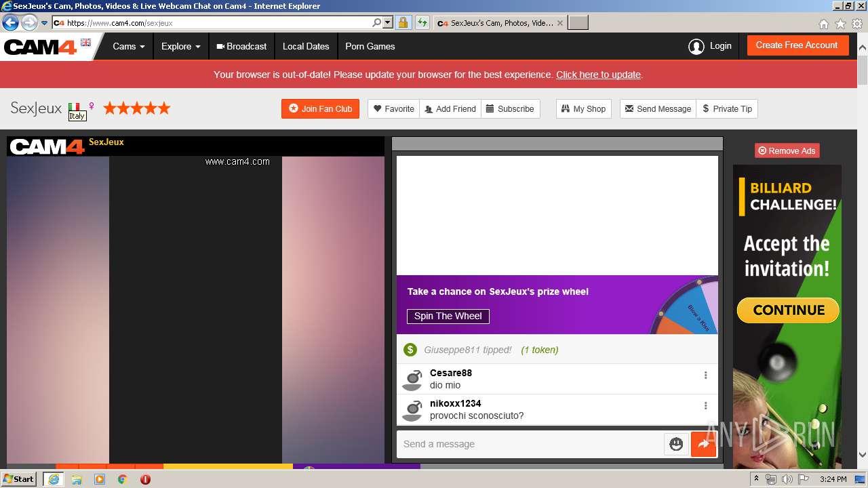868x488 pixels.
Task: Click the SexJeux profile name
Action: tap(36, 108)
